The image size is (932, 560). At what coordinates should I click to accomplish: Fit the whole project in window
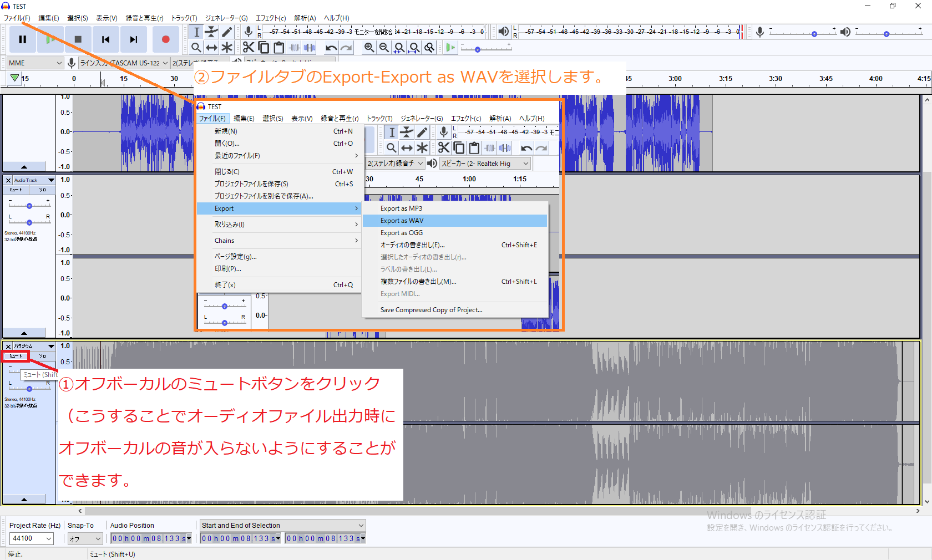pyautogui.click(x=414, y=48)
